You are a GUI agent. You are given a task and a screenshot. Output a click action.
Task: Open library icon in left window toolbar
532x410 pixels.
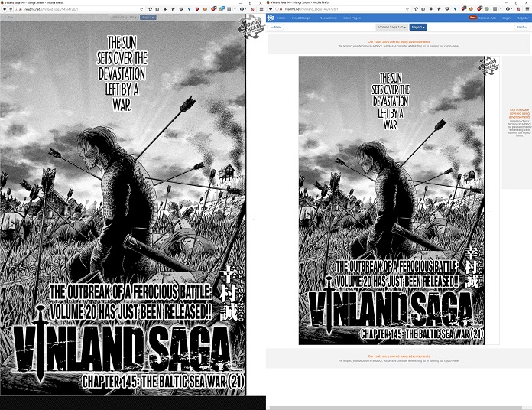[x=157, y=9]
